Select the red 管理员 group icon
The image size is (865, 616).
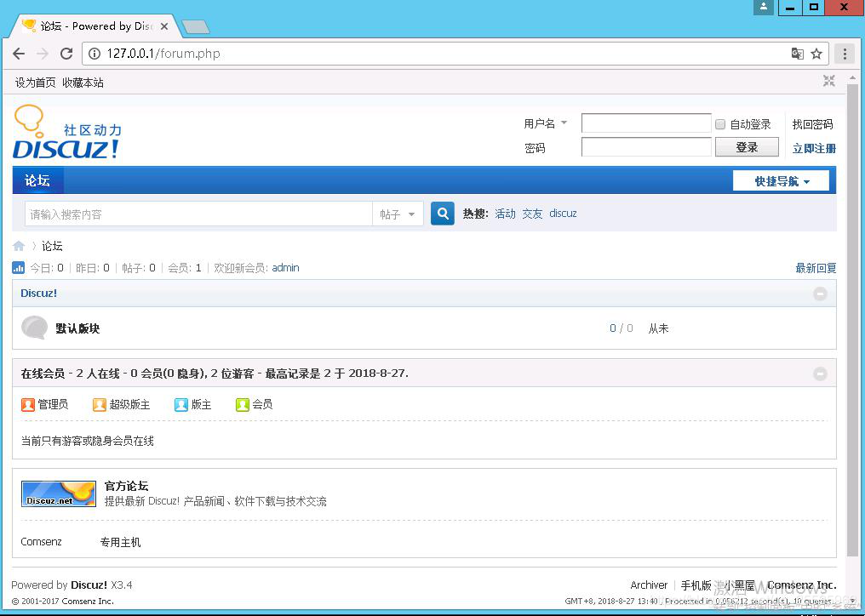point(26,404)
